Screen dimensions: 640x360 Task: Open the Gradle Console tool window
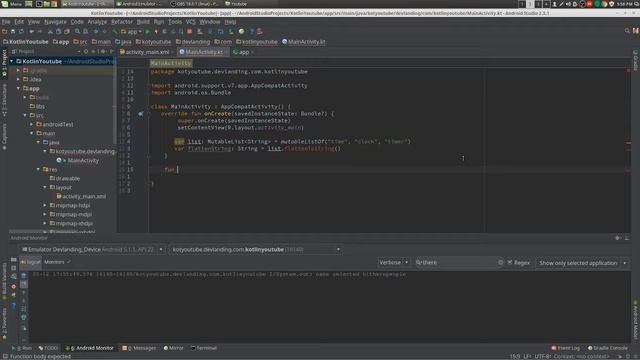click(608, 348)
